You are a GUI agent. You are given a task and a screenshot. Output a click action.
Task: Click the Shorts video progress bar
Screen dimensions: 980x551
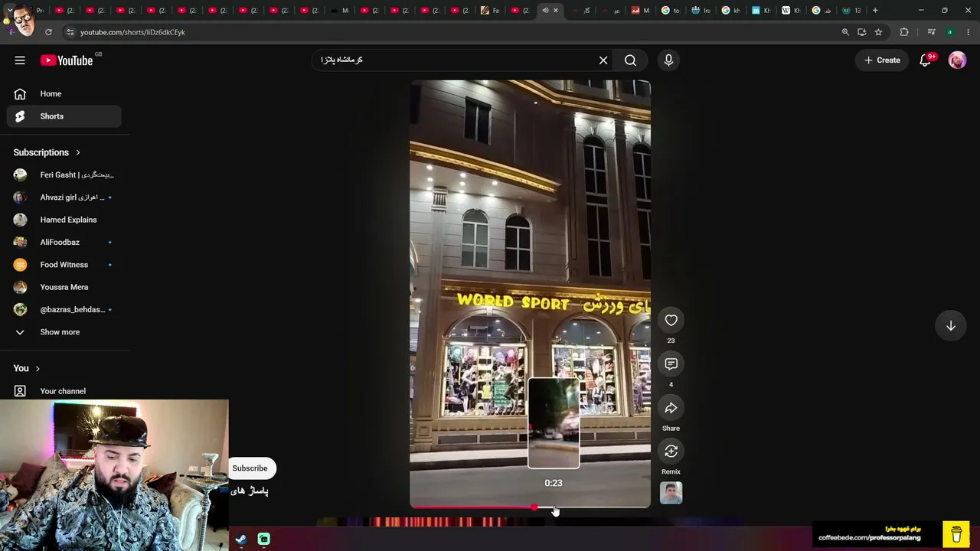[x=530, y=507]
